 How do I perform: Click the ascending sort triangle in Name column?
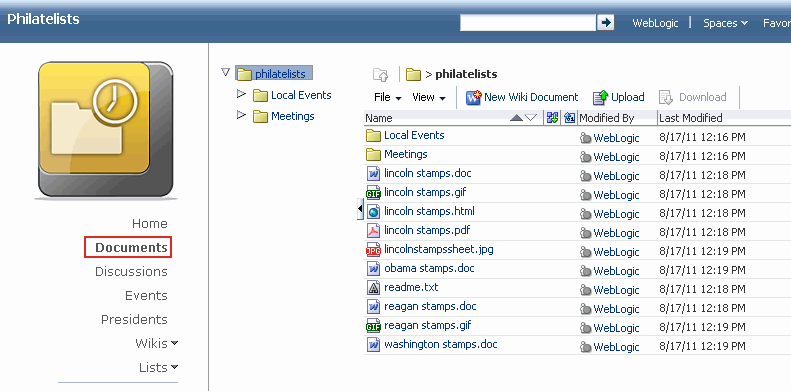pyautogui.click(x=517, y=118)
